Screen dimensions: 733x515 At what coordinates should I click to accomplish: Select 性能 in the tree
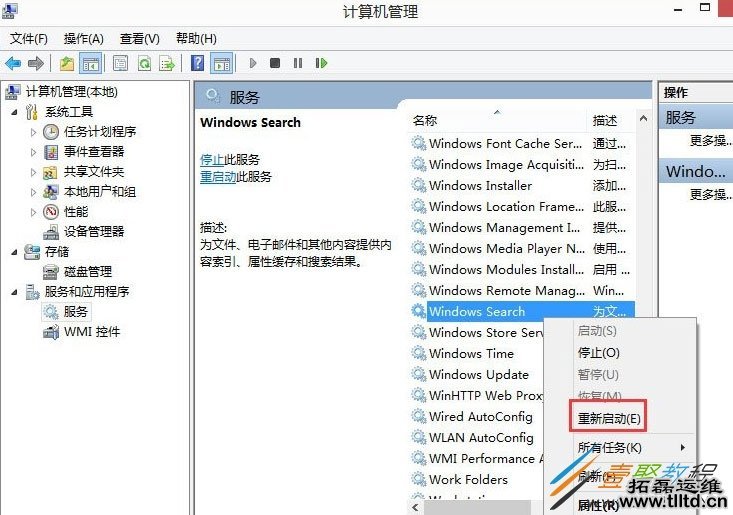pyautogui.click(x=76, y=212)
